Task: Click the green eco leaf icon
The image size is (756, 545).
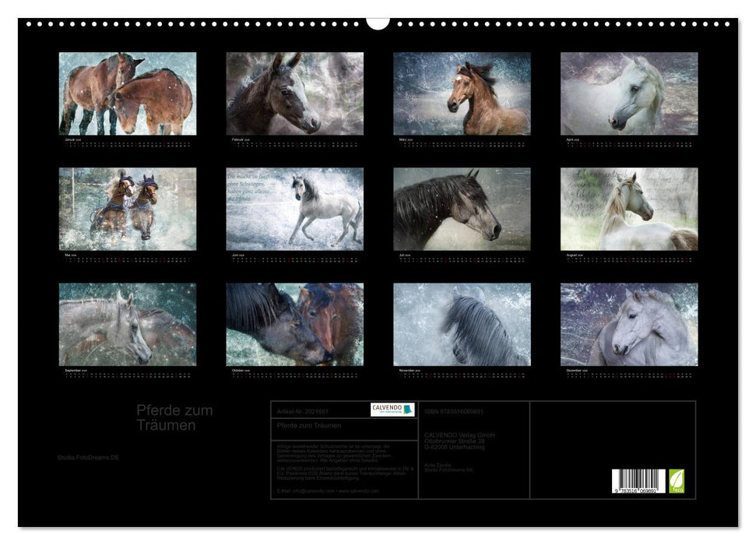Action: 677,480
